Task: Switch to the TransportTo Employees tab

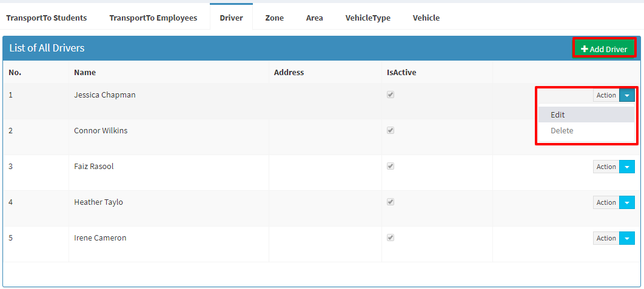Action: 153,18
